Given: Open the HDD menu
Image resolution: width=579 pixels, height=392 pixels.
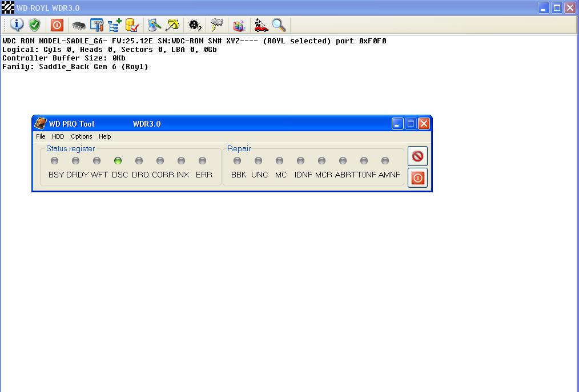Looking at the screenshot, I should point(58,136).
